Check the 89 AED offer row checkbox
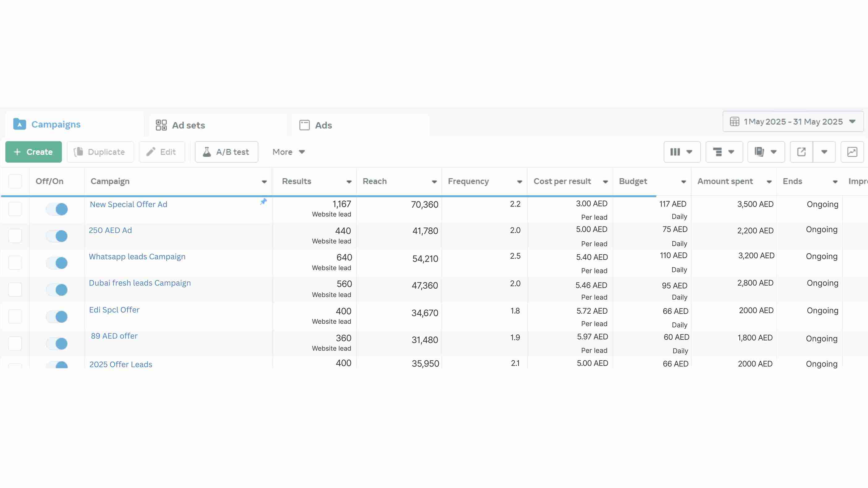Screen dimensions: 868x488 click(x=15, y=344)
